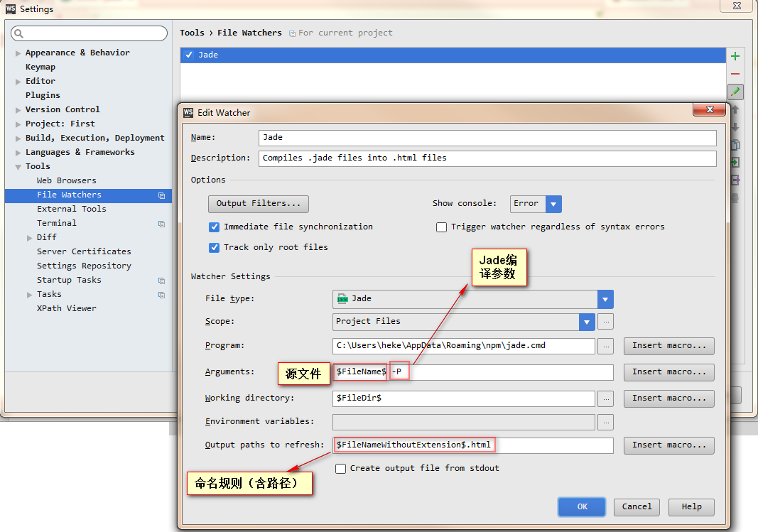758x532 pixels.
Task: Open the Show console dropdown
Action: (x=553, y=204)
